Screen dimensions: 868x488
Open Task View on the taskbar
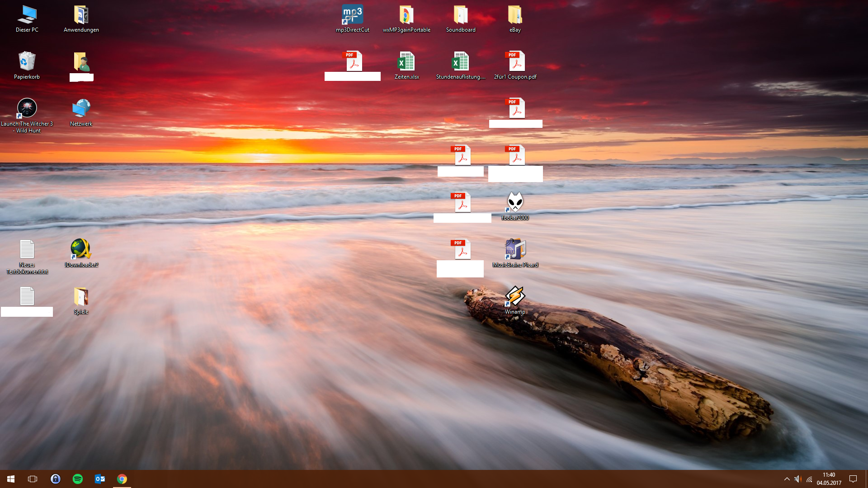[33, 479]
